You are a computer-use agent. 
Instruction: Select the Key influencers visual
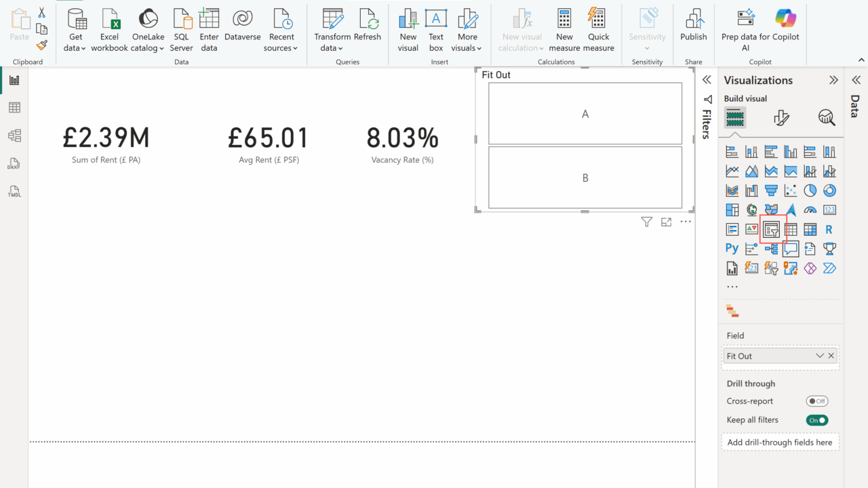pyautogui.click(x=751, y=249)
